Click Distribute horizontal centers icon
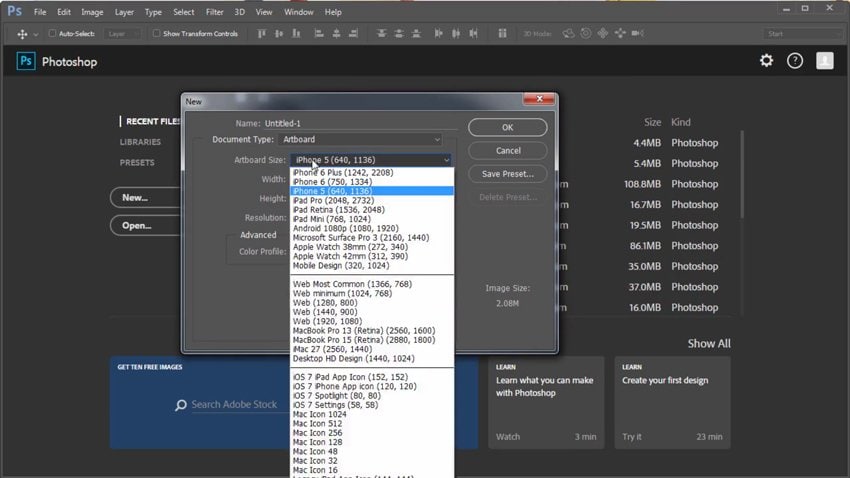This screenshot has width=850, height=478. click(456, 34)
